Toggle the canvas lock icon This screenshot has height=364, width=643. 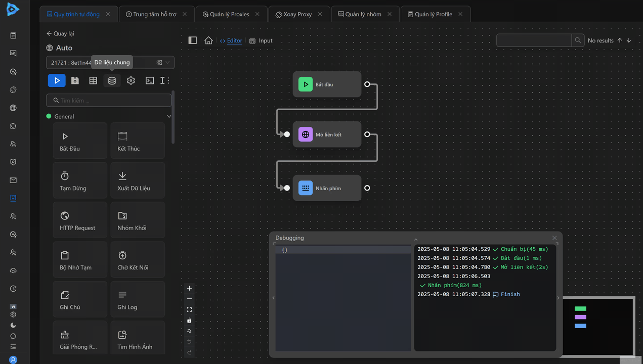[189, 320]
